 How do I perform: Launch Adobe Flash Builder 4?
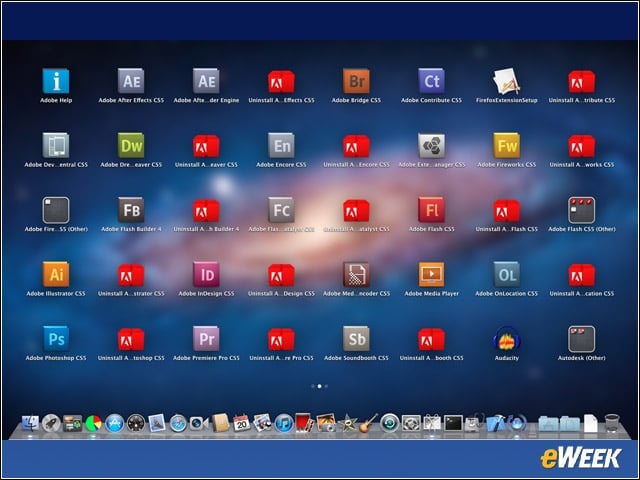131,210
